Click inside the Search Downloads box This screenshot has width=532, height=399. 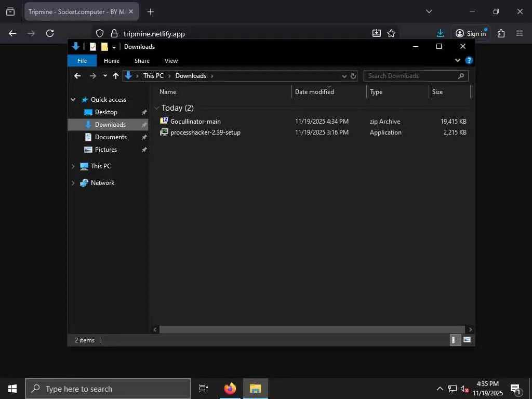coord(416,76)
